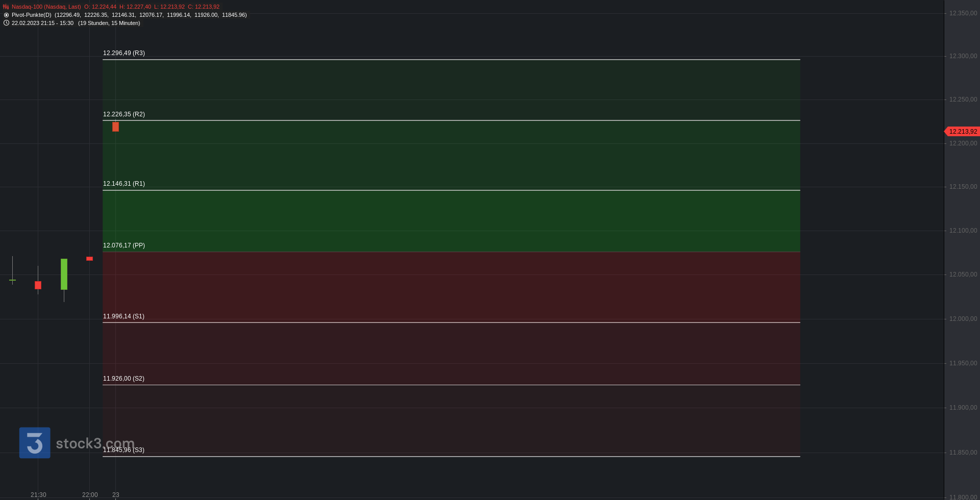This screenshot has height=500, width=980.
Task: Click the 21:30 time axis label
Action: (38, 495)
